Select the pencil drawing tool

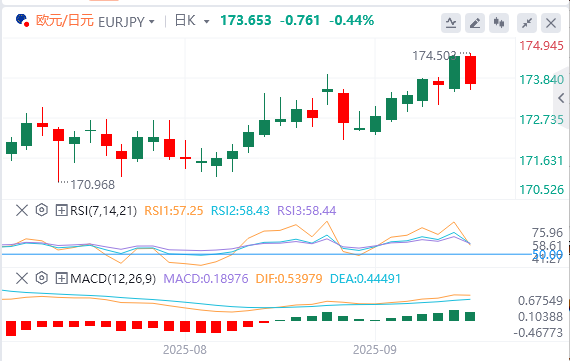(x=475, y=23)
